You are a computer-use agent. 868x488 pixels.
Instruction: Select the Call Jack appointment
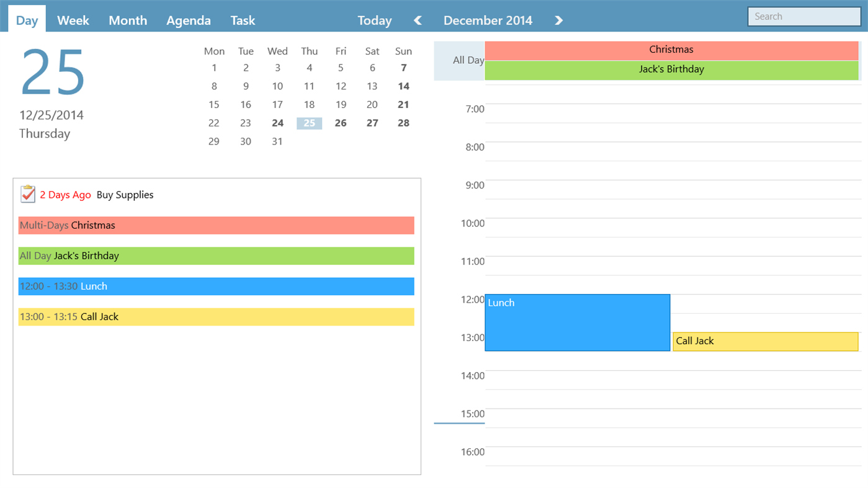[x=765, y=341]
